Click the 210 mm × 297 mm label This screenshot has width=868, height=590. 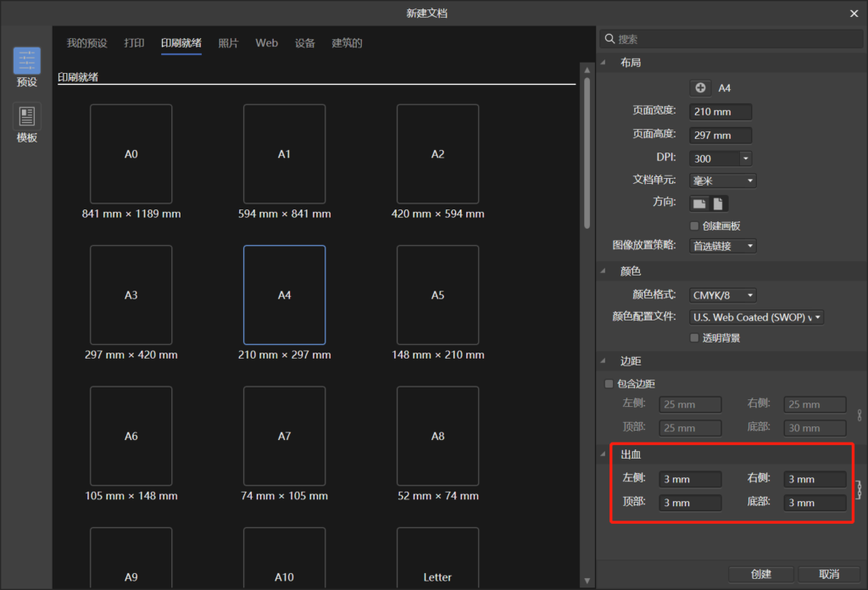point(285,355)
